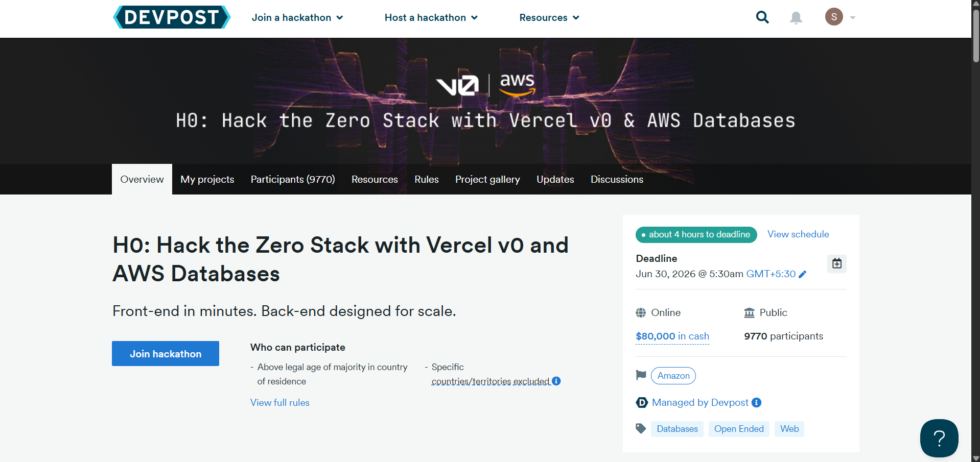Open the Participants (9770) tab
980x462 pixels.
(x=293, y=179)
